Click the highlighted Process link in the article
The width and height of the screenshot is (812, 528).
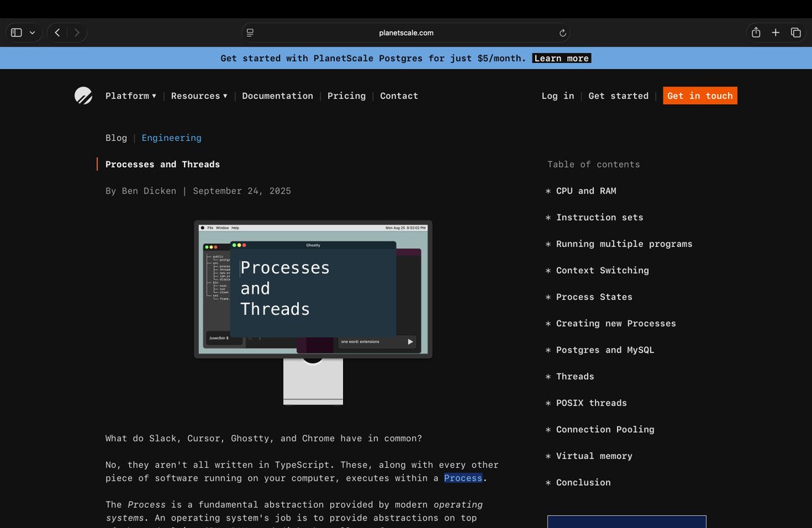pos(464,478)
